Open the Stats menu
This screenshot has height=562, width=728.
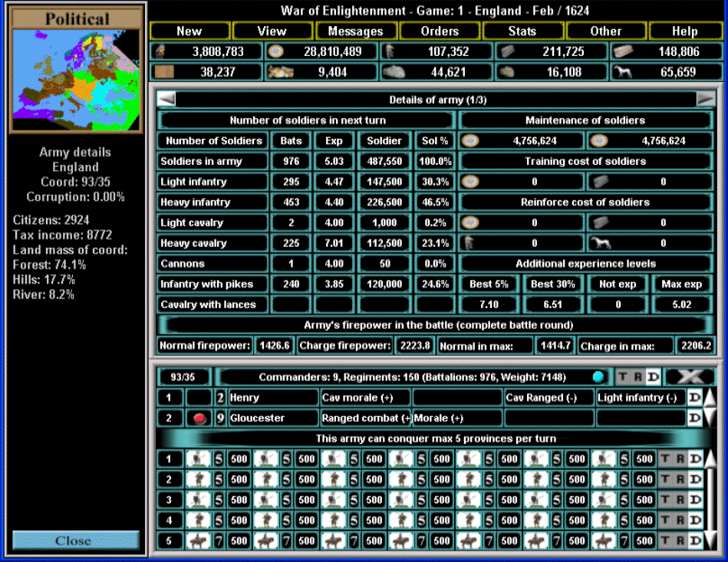[522, 31]
